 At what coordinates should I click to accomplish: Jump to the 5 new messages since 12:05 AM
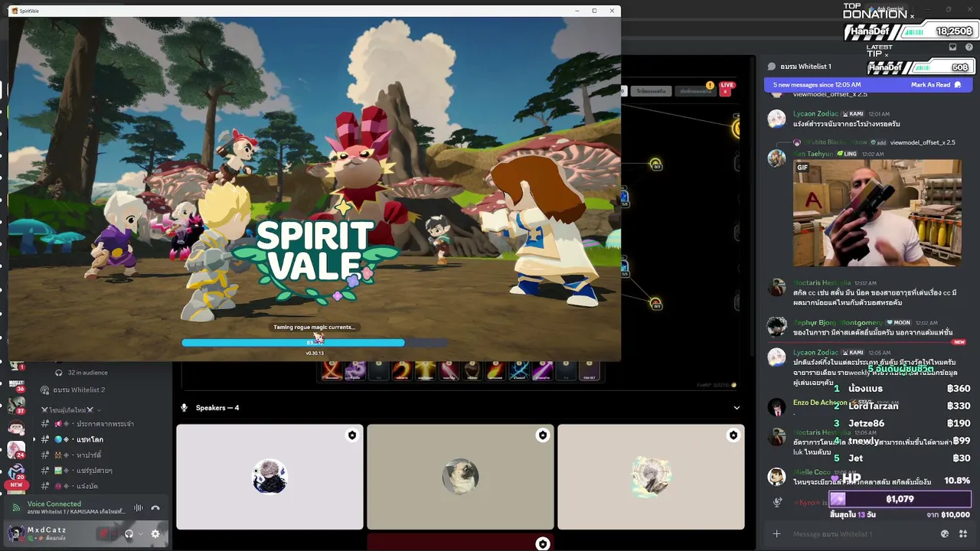pyautogui.click(x=817, y=85)
